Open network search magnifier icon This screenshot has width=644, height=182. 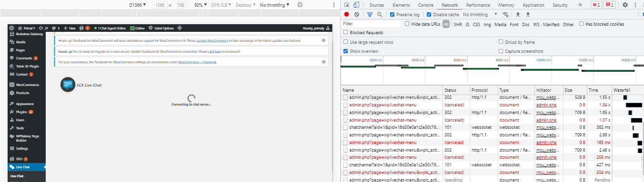tap(380, 15)
